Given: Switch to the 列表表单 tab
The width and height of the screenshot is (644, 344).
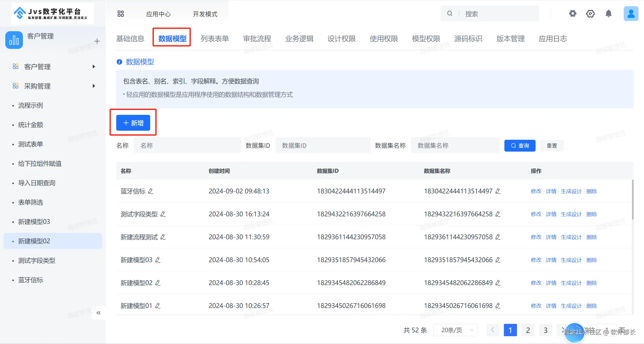Looking at the screenshot, I should tap(215, 39).
